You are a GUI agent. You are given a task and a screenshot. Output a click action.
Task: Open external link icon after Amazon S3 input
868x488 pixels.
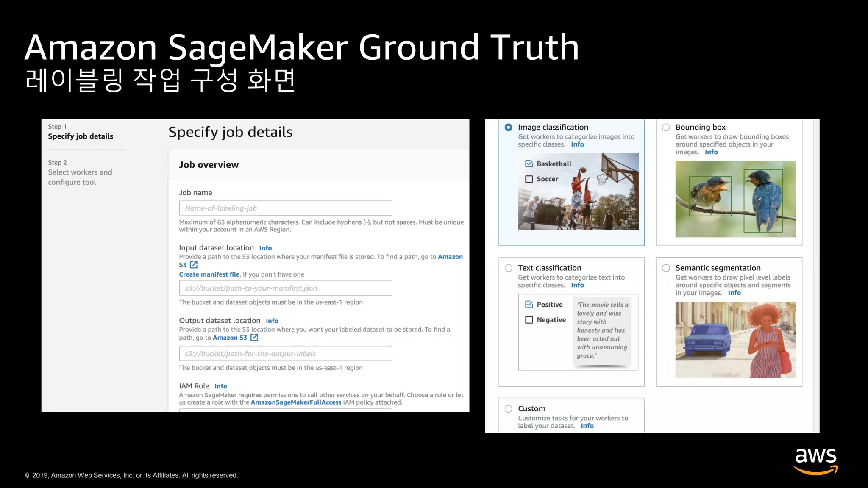194,265
